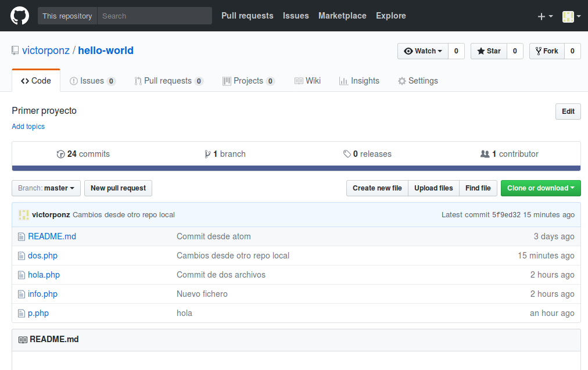
Task: Fork the repository
Action: [x=547, y=51]
